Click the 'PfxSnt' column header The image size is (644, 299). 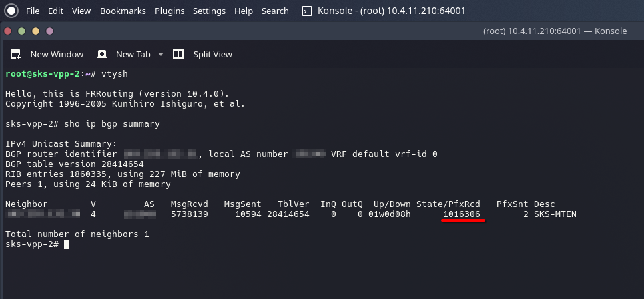pos(512,204)
